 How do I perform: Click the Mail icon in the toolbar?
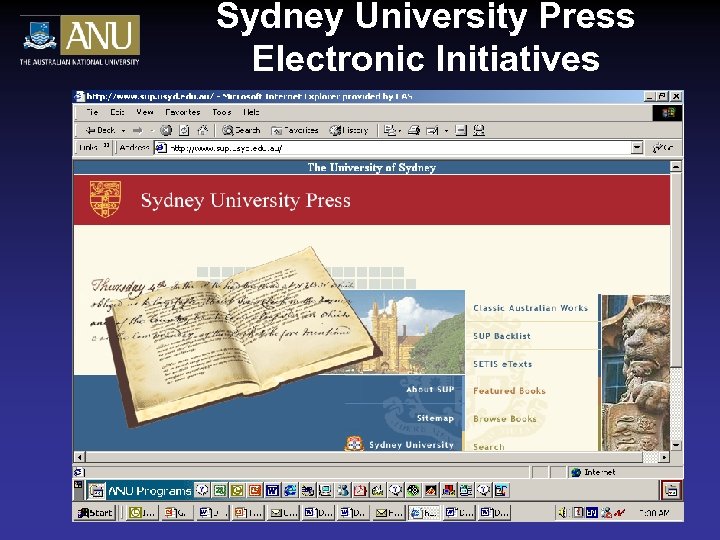(390, 130)
